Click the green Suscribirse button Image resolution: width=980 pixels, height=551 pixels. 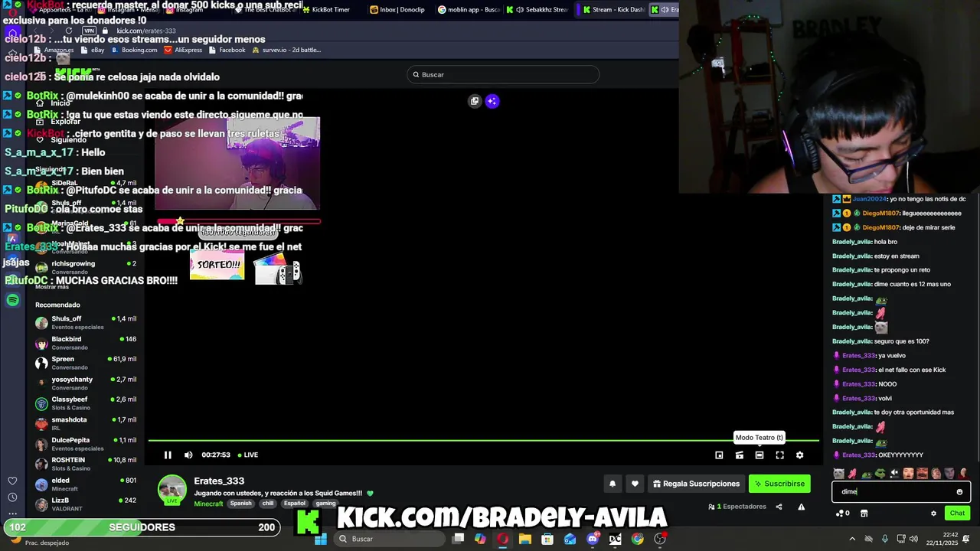click(x=779, y=484)
